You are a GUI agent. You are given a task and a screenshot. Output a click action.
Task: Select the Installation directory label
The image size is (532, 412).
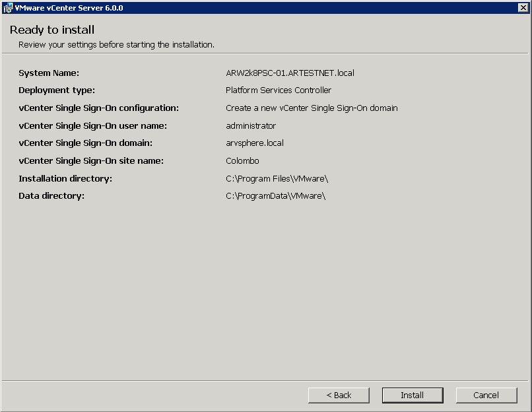[65, 178]
